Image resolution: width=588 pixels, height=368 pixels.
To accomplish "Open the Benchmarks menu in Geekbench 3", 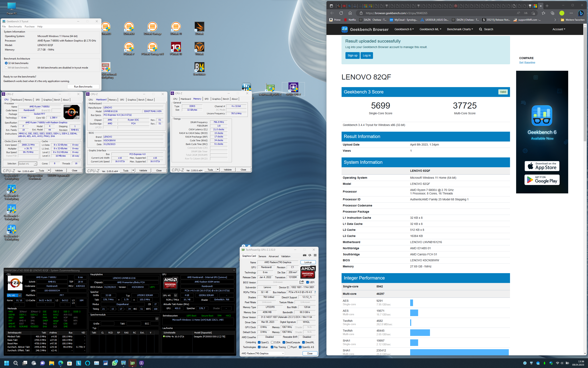I will pyautogui.click(x=15, y=27).
